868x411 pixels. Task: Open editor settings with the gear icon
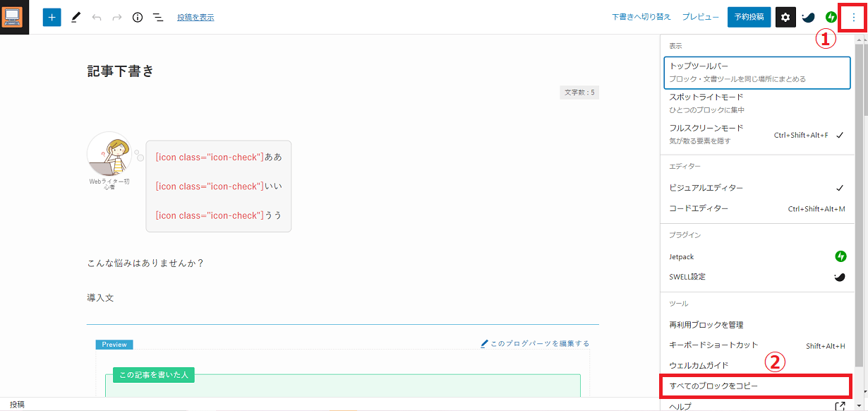coord(785,16)
